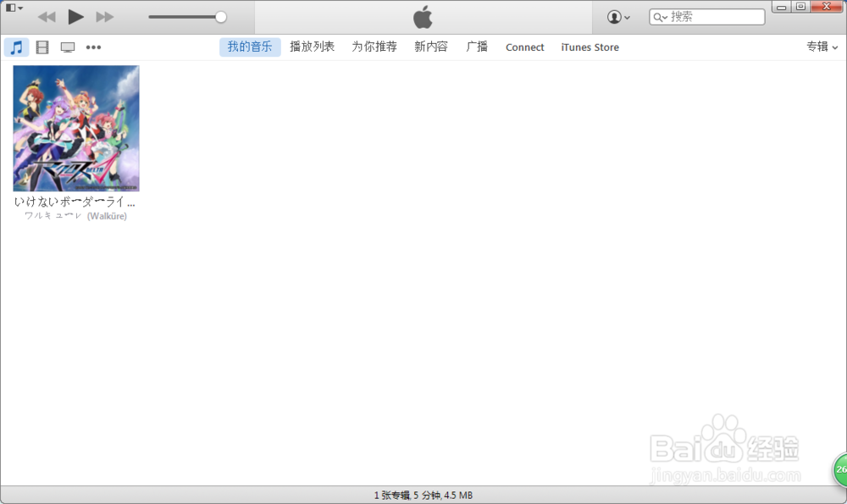
Task: Select the Music library note icon
Action: pos(15,47)
